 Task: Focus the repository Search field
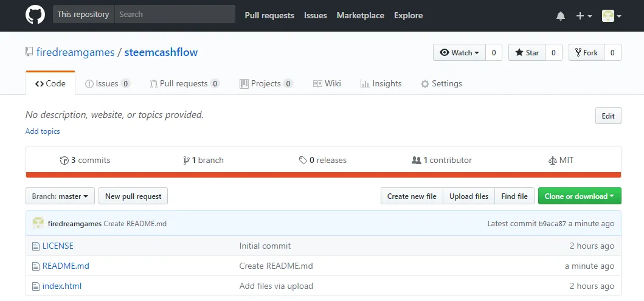[175, 15]
